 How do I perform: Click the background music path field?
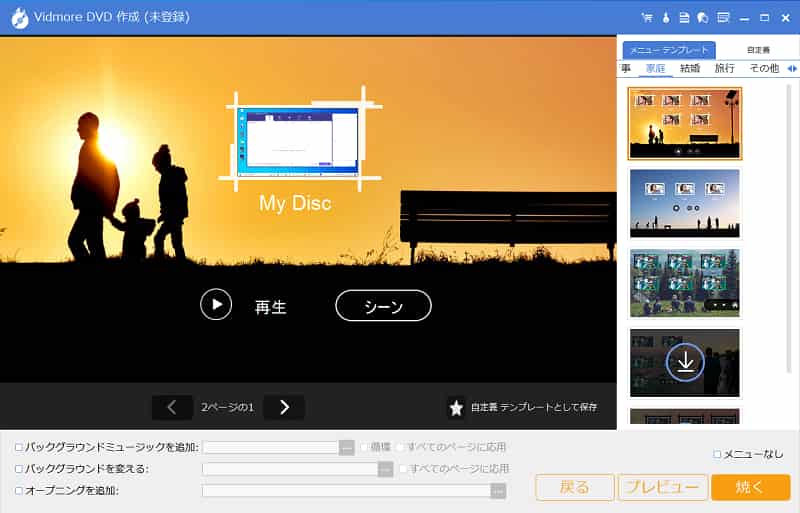coord(270,448)
